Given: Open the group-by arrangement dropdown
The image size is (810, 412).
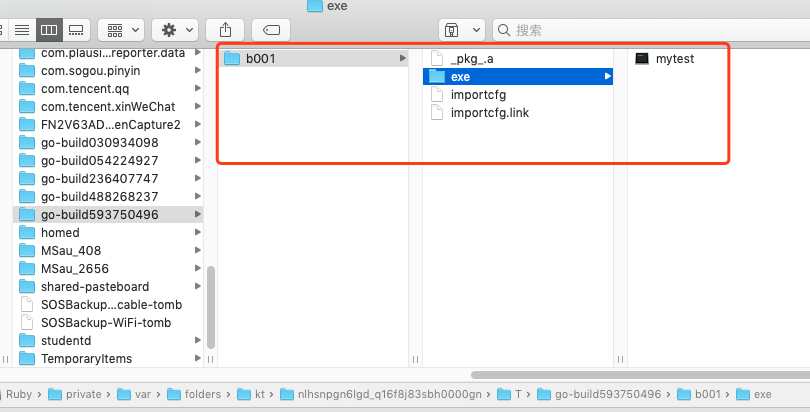Looking at the screenshot, I should coord(123,30).
